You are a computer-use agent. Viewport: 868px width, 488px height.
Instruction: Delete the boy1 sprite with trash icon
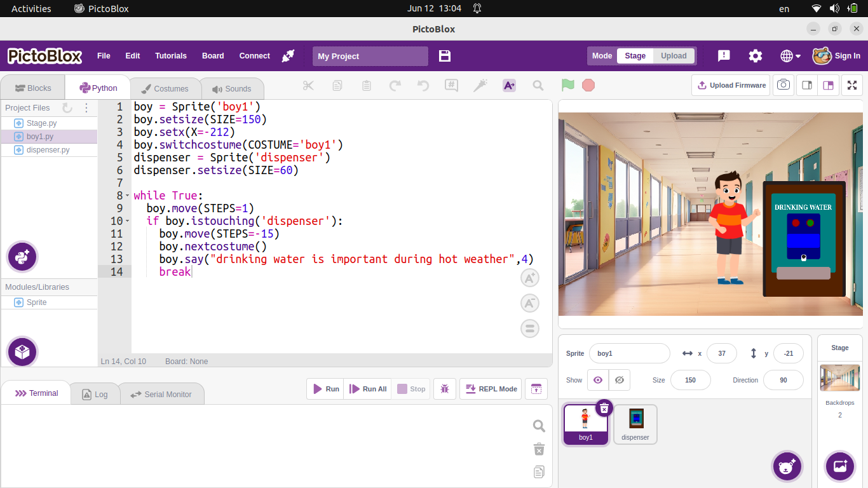604,408
